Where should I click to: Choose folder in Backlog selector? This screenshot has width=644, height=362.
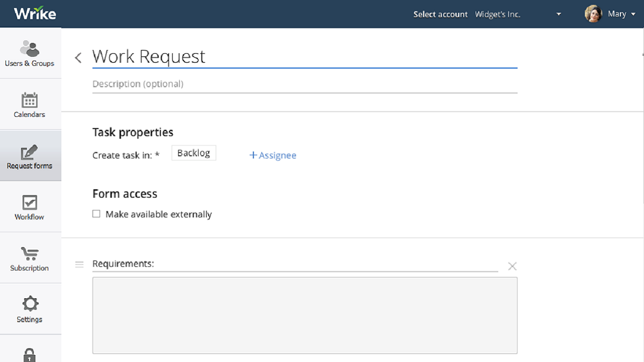pyautogui.click(x=194, y=153)
